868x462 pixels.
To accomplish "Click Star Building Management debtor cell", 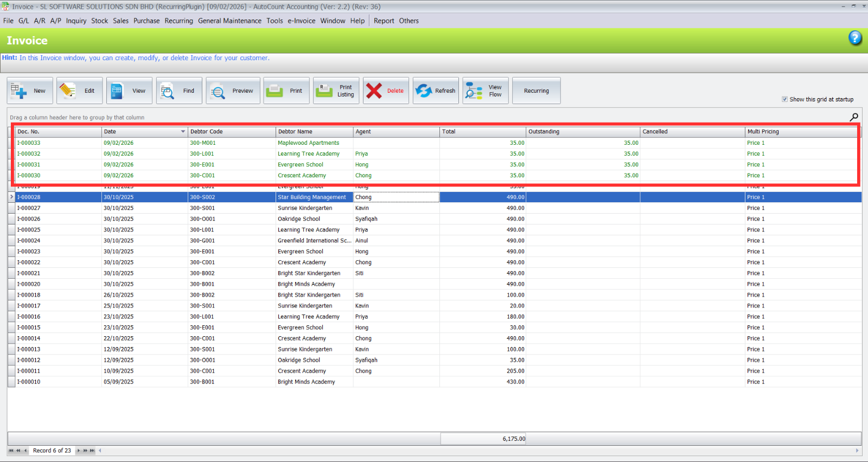I will pyautogui.click(x=315, y=197).
